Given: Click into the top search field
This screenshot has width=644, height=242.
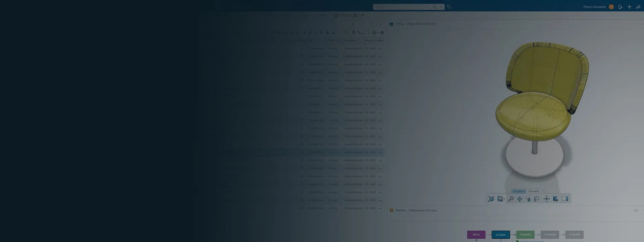Looking at the screenshot, I should (402, 7).
